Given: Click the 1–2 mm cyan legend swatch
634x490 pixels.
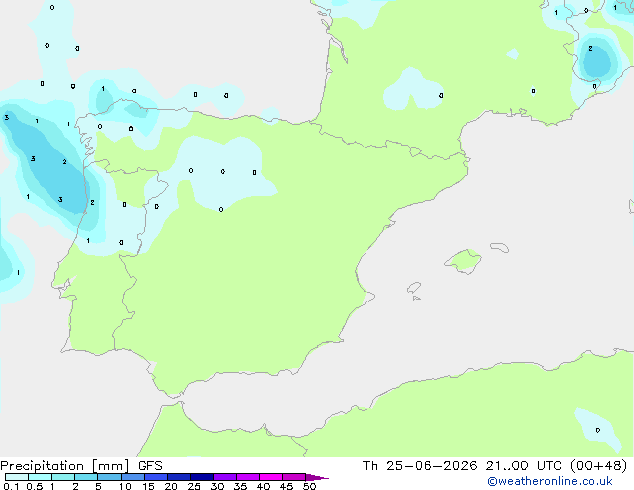Looking at the screenshot, I should [x=63, y=477].
